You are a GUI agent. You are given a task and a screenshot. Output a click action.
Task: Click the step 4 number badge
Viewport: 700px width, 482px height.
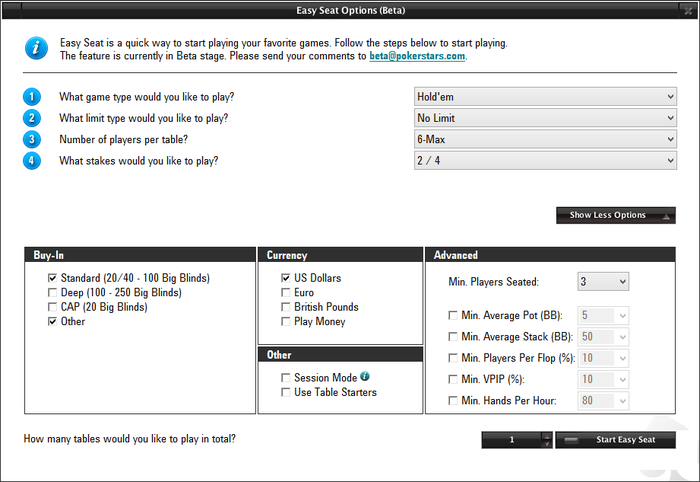[x=32, y=161]
